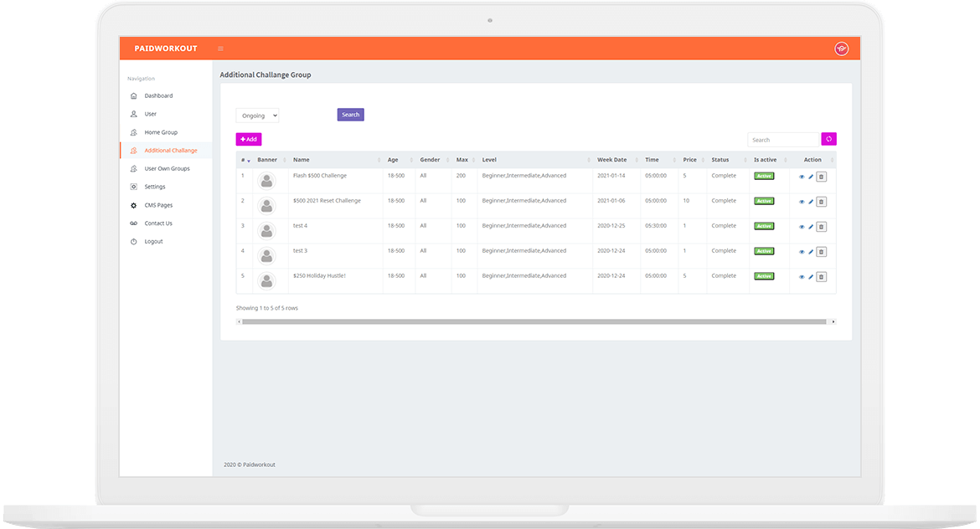Viewport: 980px width, 529px height.
Task: Click the CMS Pages gear icon
Action: click(x=134, y=205)
